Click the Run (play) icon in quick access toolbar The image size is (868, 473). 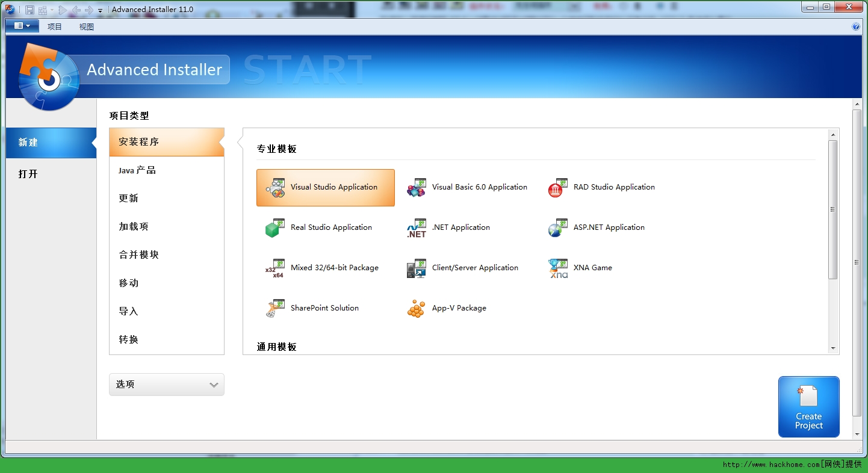[62, 10]
